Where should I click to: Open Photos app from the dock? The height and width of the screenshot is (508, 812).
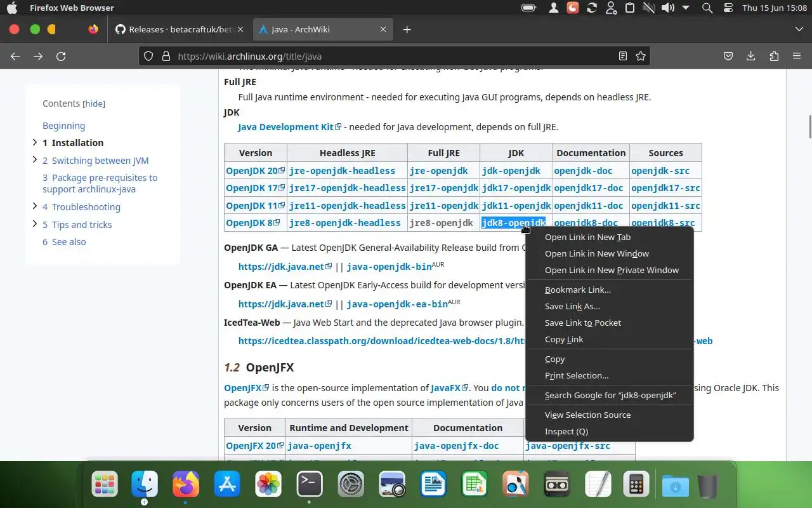(268, 485)
